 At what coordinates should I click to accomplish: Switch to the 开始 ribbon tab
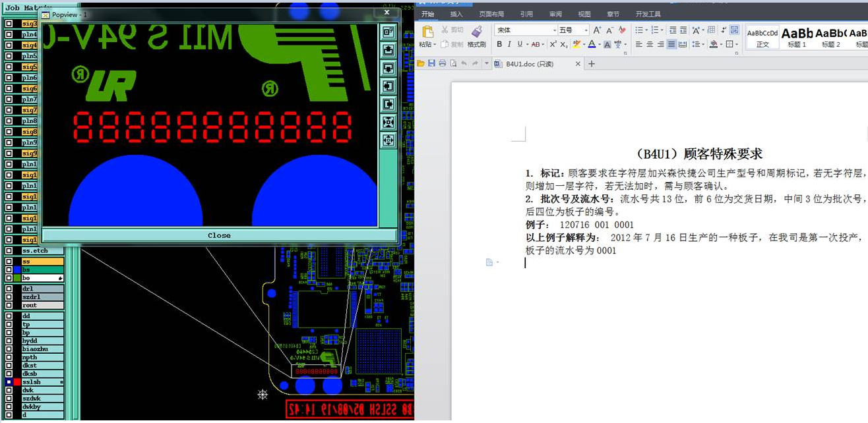[427, 14]
